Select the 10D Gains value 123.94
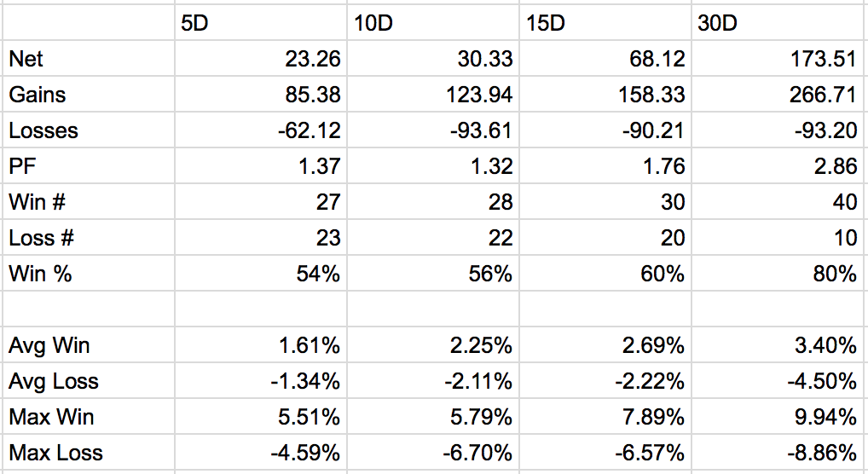The width and height of the screenshot is (868, 474). click(433, 94)
